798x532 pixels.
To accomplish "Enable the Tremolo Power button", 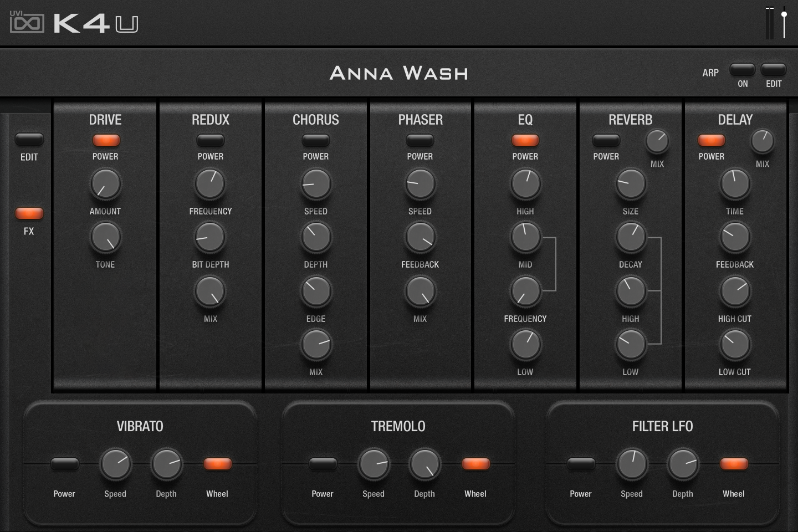I will tap(323, 464).
